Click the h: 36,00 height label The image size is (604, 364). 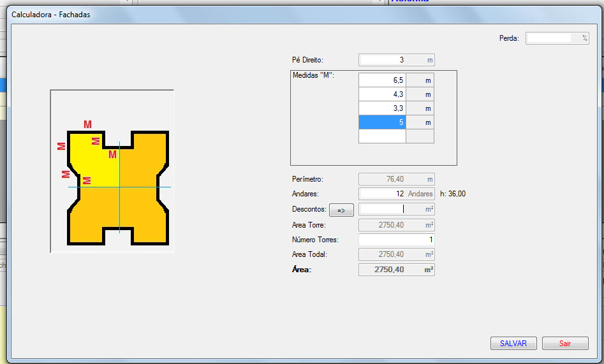[453, 194]
